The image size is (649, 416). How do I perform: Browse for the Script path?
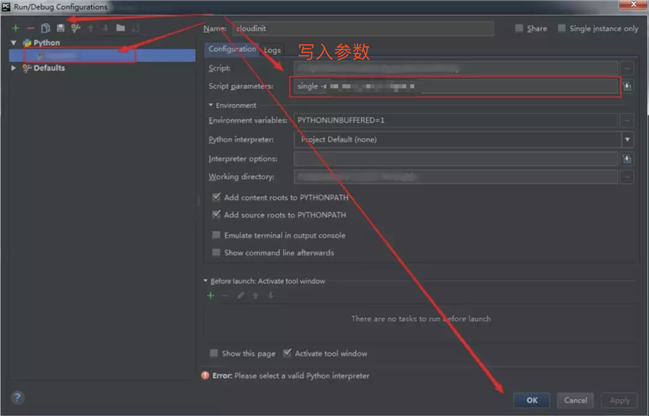627,68
